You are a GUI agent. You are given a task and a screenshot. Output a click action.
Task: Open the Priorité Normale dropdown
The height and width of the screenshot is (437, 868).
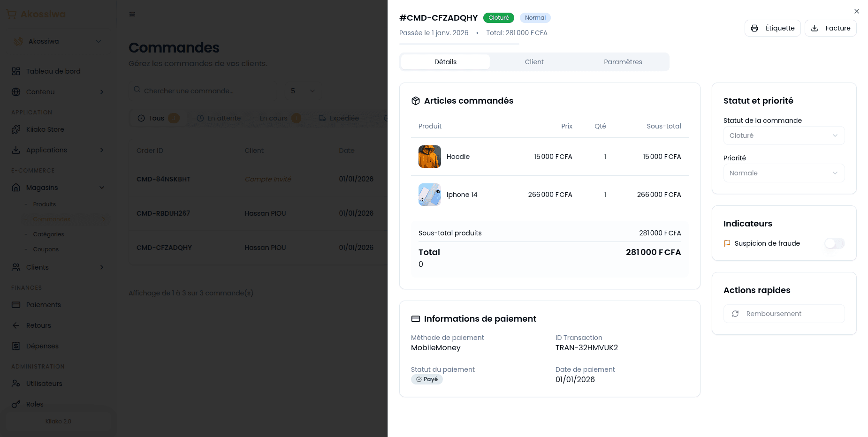(784, 173)
